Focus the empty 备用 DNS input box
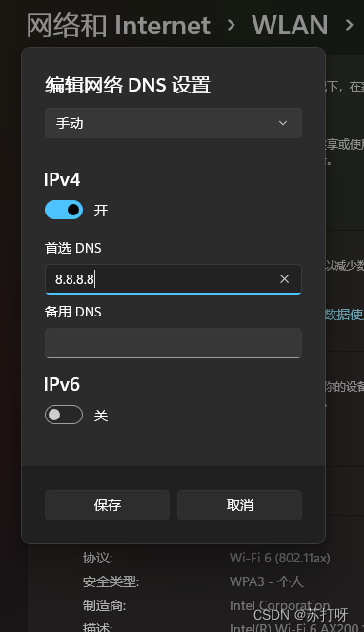The width and height of the screenshot is (364, 632). pos(172,343)
